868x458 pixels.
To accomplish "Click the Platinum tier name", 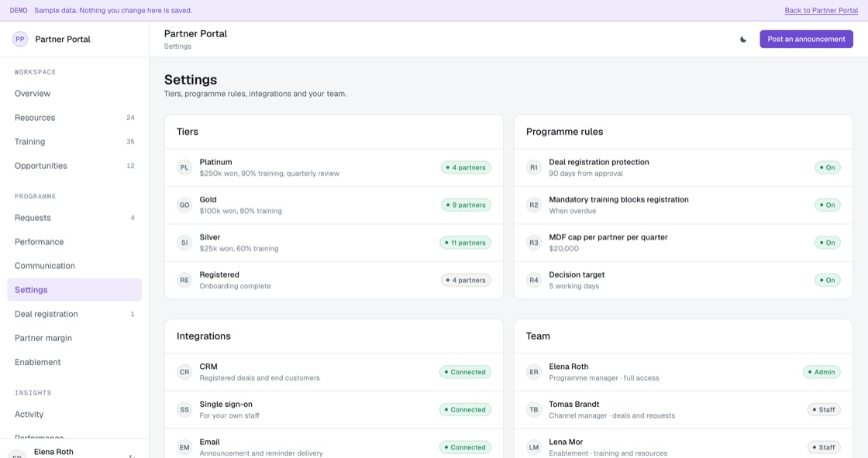I will (216, 162).
